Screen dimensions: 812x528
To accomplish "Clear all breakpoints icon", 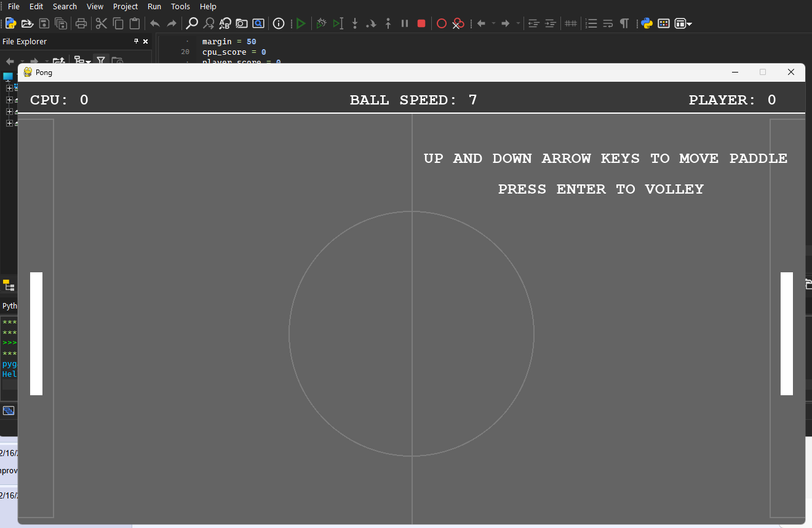I will pos(458,23).
